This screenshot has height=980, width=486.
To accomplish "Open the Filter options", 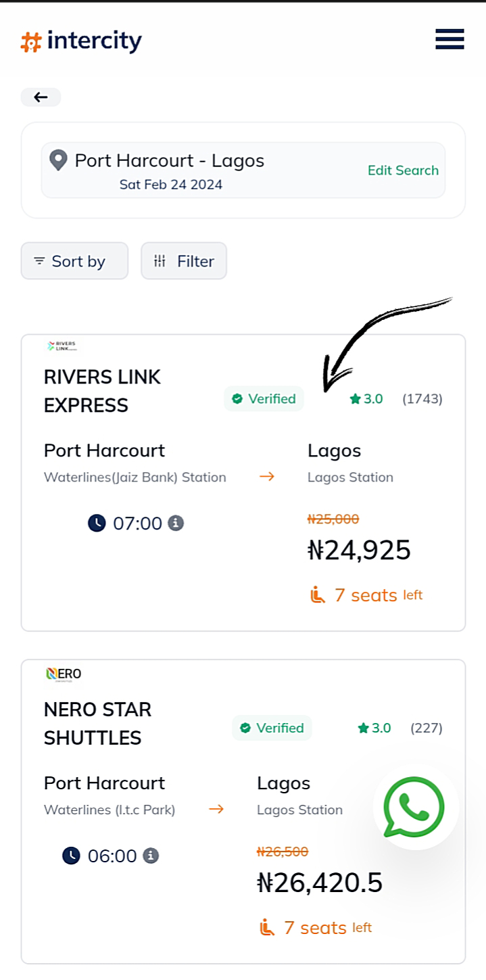I will coord(184,261).
